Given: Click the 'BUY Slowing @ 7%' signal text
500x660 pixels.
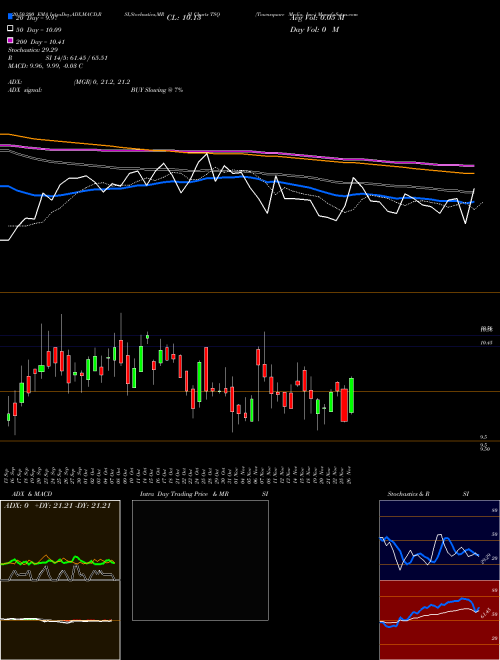Looking at the screenshot, I should tap(157, 90).
